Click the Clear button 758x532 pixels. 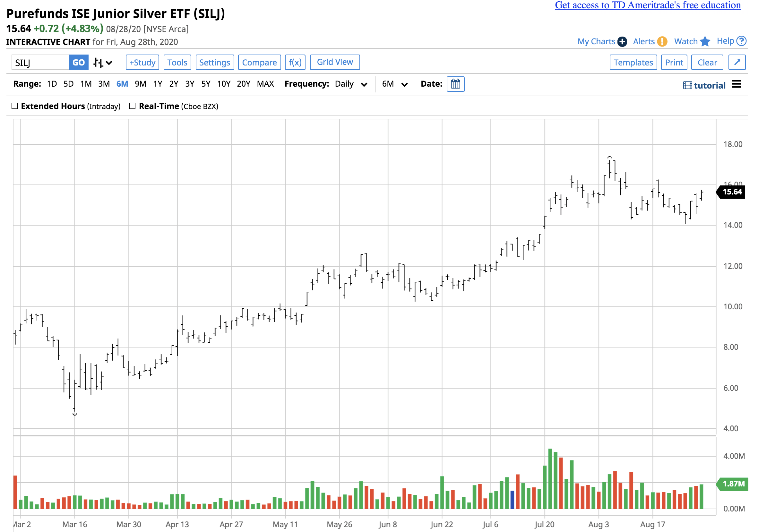[x=707, y=62]
